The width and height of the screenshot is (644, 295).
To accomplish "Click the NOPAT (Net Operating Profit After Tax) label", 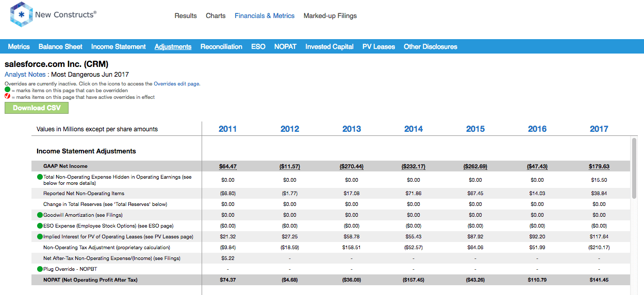I will tap(90, 280).
